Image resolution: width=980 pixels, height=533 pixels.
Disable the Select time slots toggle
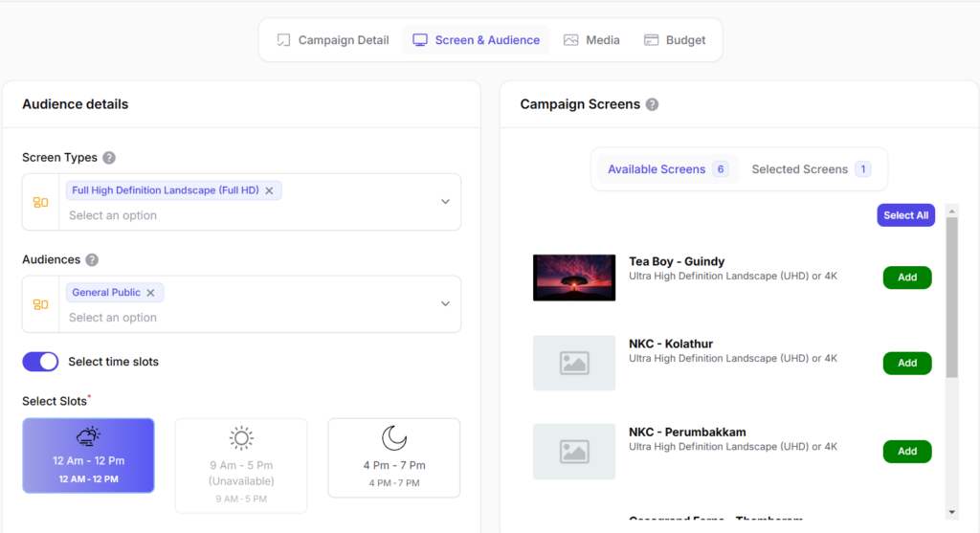pos(40,362)
